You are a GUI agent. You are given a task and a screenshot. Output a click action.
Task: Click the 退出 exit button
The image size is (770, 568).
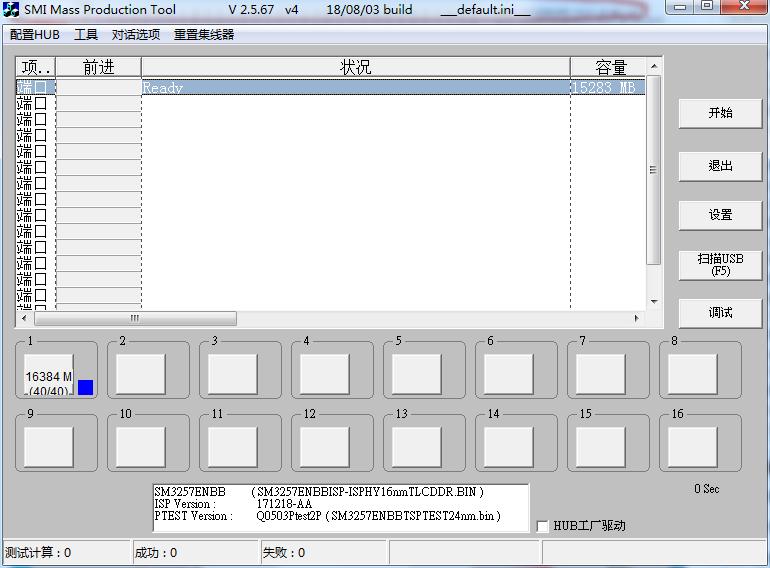pos(720,166)
